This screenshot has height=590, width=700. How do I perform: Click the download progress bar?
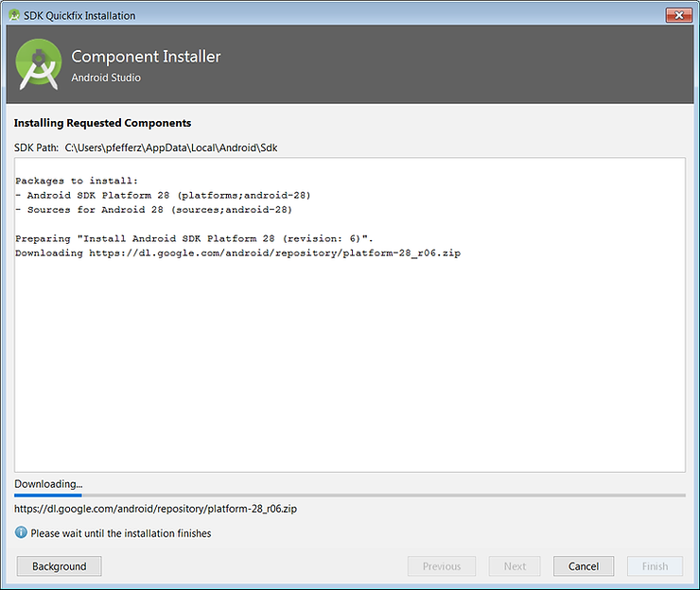coord(350,495)
